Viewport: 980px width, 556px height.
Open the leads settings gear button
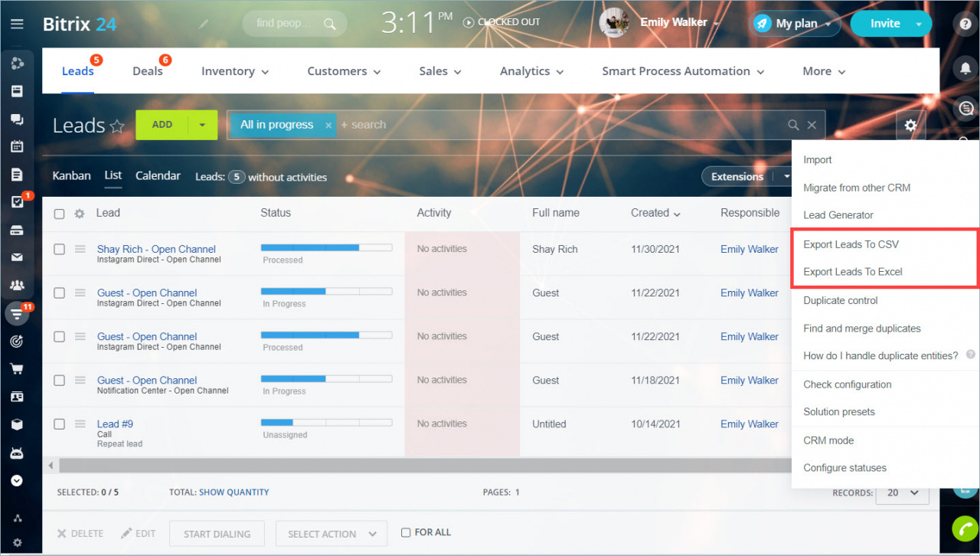coord(910,125)
